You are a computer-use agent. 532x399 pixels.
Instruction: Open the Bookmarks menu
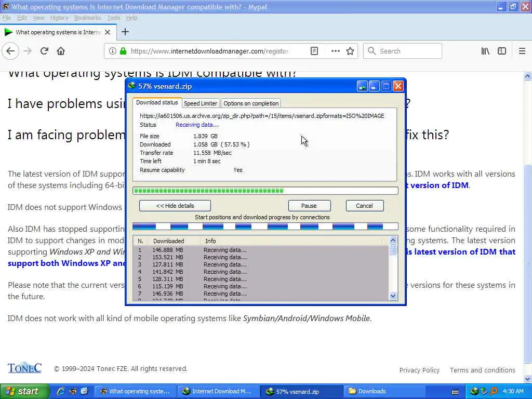click(x=87, y=18)
